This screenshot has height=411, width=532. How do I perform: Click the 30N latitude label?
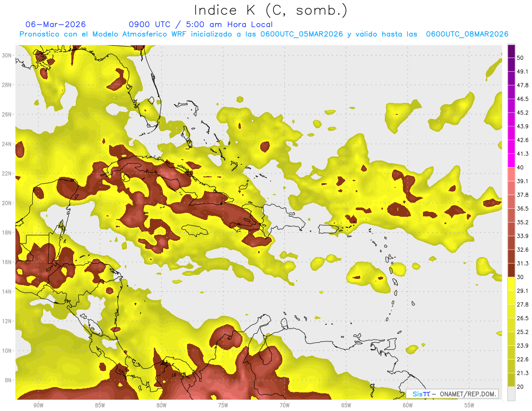(x=7, y=55)
